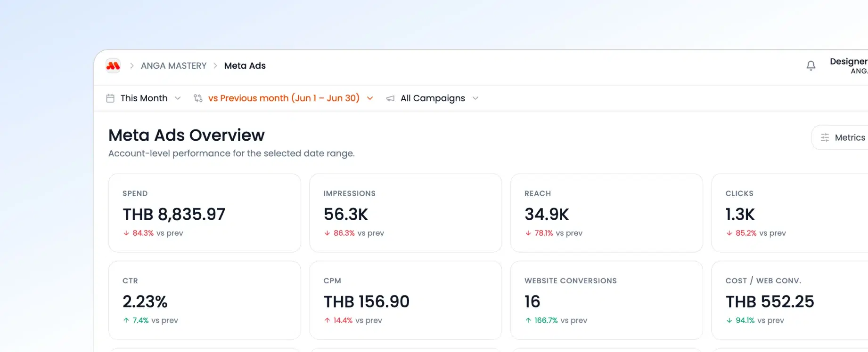Click the Meta Ads Overview heading
This screenshot has width=868, height=352.
pos(187,136)
